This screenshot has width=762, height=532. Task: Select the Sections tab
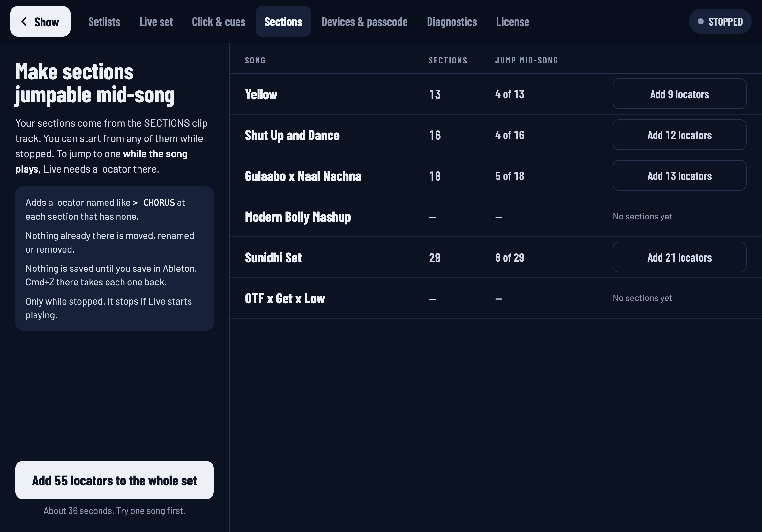(283, 22)
